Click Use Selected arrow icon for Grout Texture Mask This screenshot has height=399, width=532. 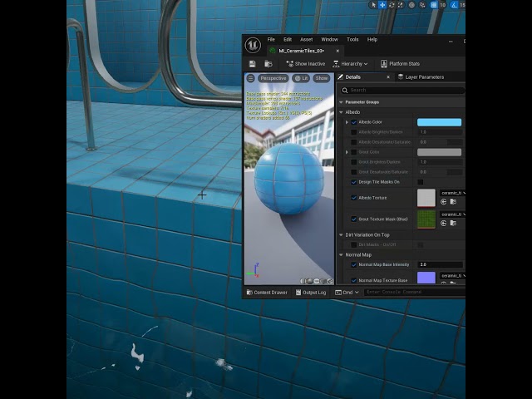(443, 224)
